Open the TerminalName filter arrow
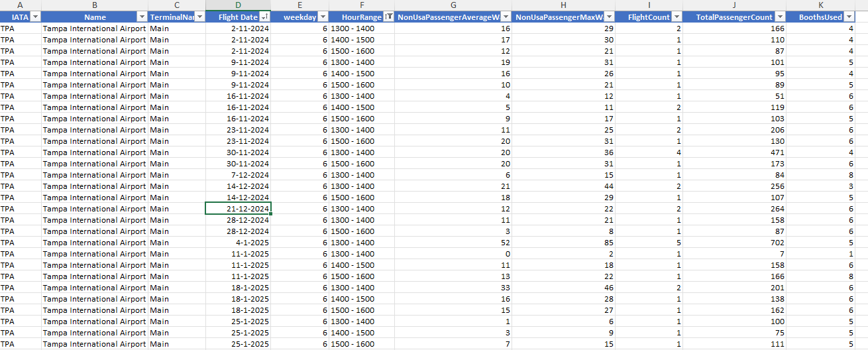868x350 pixels. [x=199, y=17]
